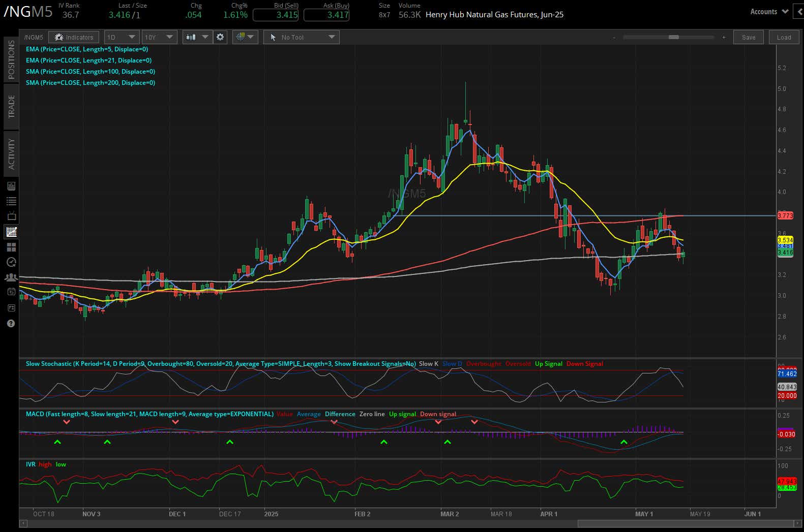The height and width of the screenshot is (532, 804).
Task: Click the Bid (Sell) 3.415 box
Action: pyautogui.click(x=276, y=15)
